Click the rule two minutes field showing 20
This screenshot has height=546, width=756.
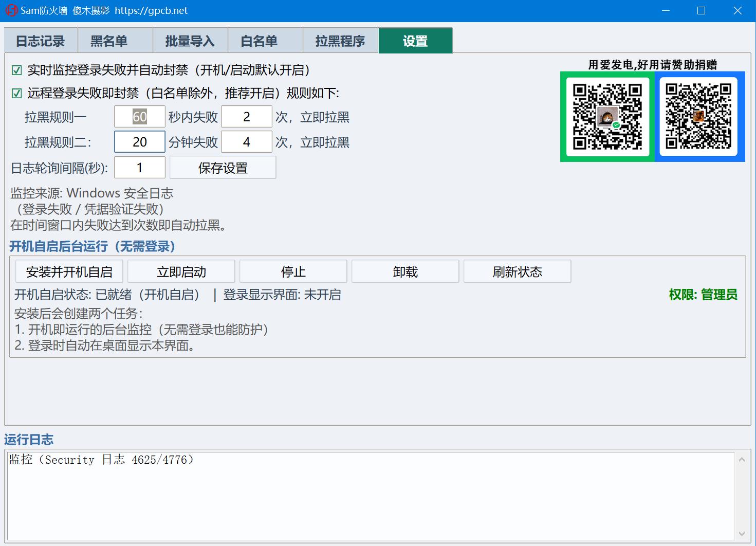tap(140, 142)
